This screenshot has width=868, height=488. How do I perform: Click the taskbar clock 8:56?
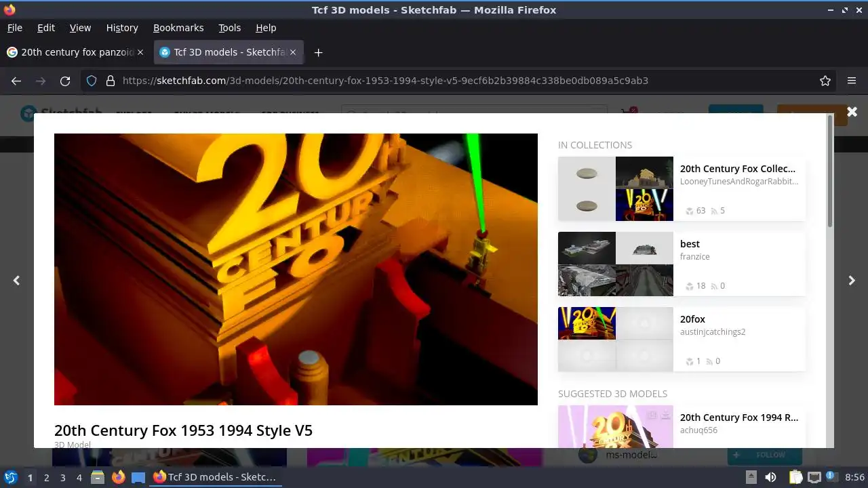854,477
